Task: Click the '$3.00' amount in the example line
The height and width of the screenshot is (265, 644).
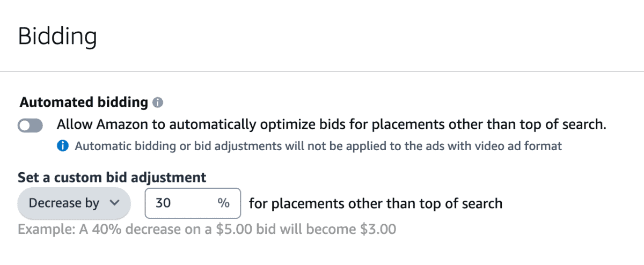Action: point(376,230)
